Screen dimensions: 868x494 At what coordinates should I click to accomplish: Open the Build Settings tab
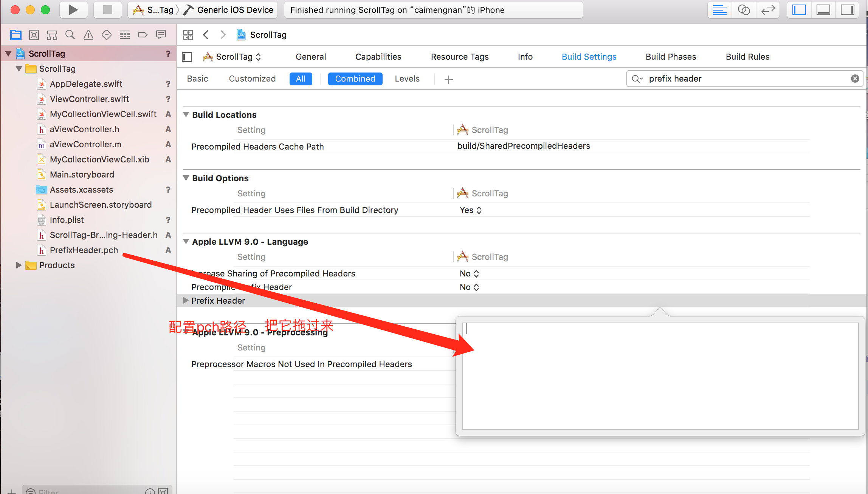[x=589, y=57]
